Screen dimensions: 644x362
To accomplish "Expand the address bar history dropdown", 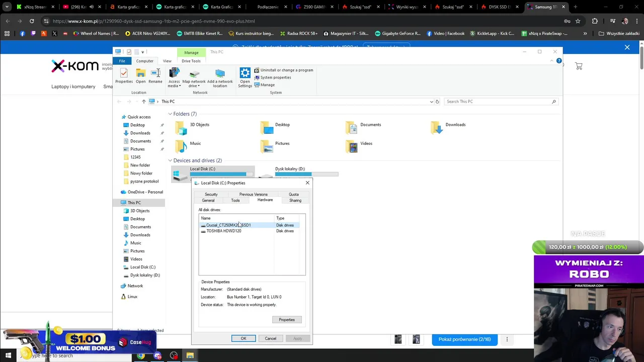I will click(x=431, y=102).
